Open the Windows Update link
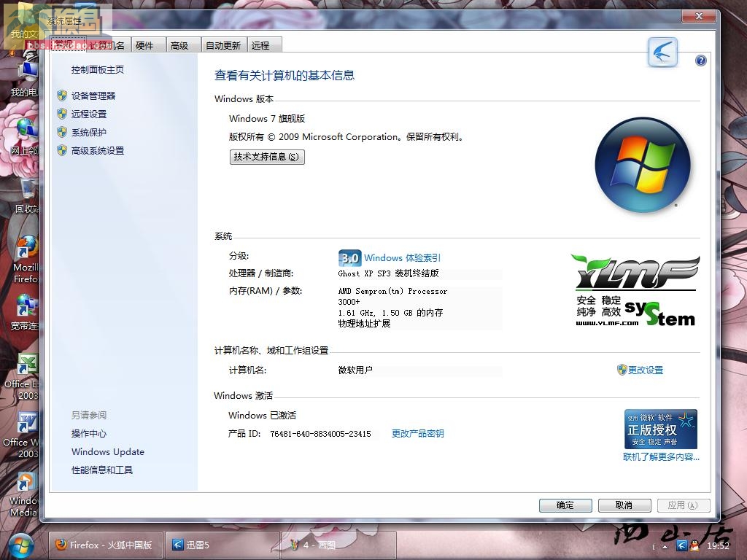 pyautogui.click(x=108, y=452)
